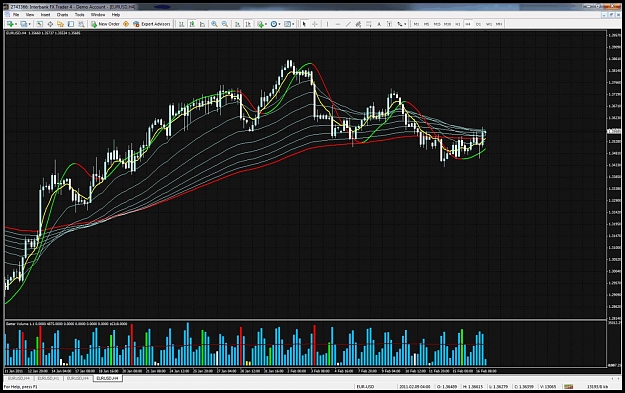Click the C: 1.36399 close price entry
The width and height of the screenshot is (625, 393).
point(525,387)
